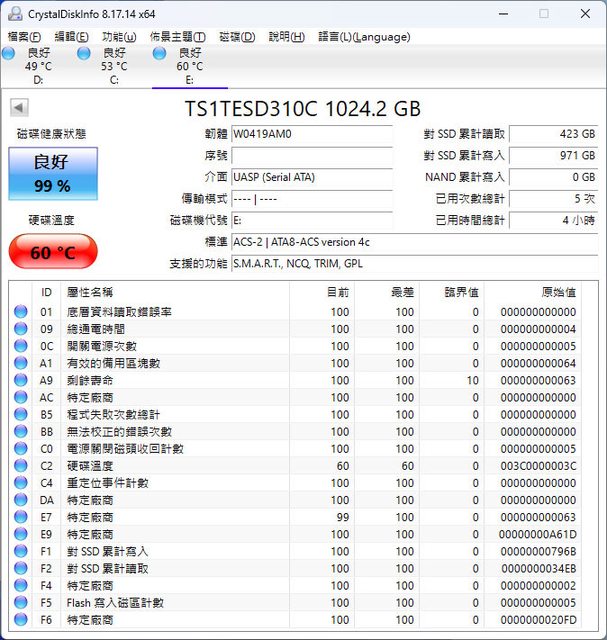The width and height of the screenshot is (607, 640).
Task: Click the 屬性名稱 column header
Action: [x=90, y=292]
